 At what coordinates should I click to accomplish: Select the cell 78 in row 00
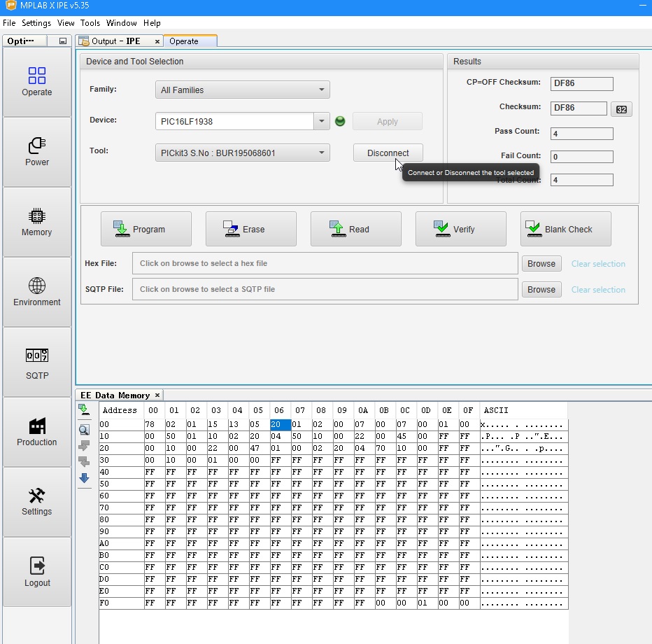coord(155,424)
